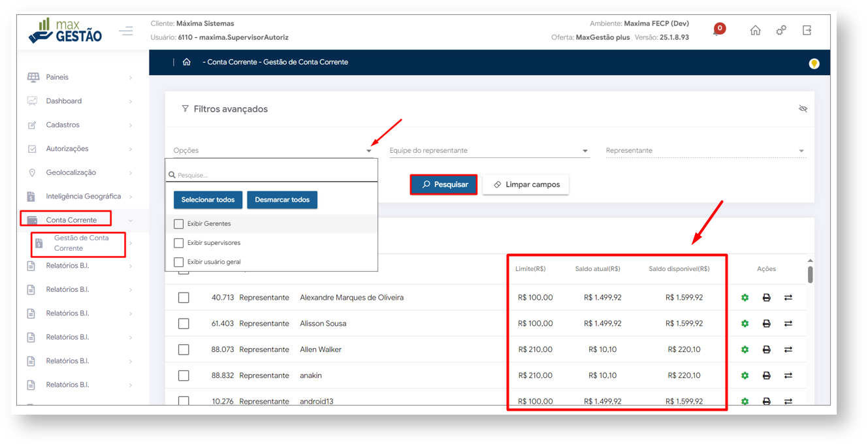Click the home icon in top bar
This screenshot has height=446, width=868.
[x=755, y=31]
